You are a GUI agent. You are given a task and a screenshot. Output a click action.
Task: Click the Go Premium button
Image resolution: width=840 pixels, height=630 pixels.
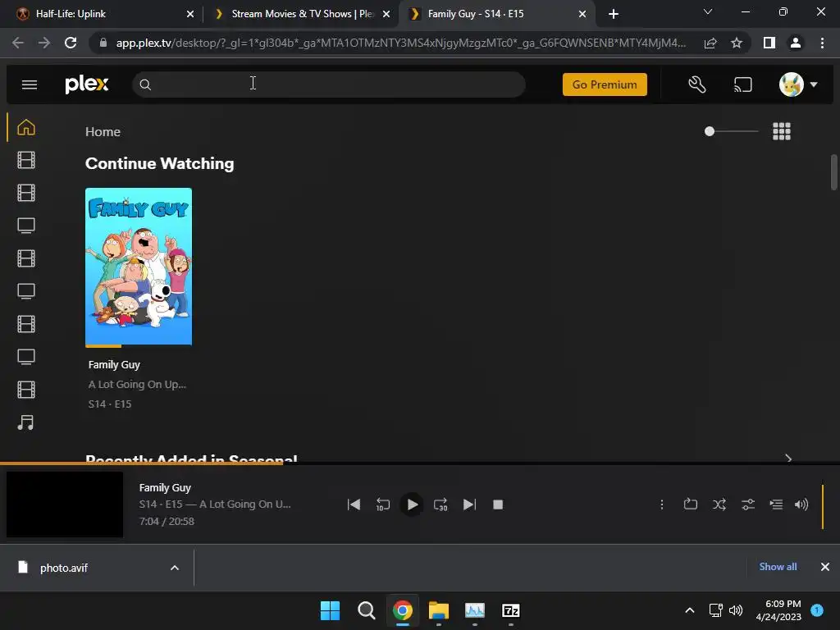(605, 84)
